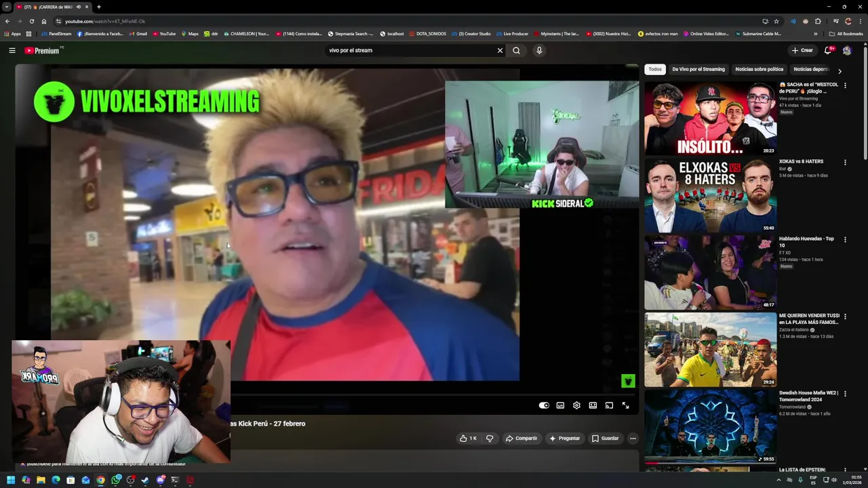Open the taskbar clock and date

coord(851,480)
